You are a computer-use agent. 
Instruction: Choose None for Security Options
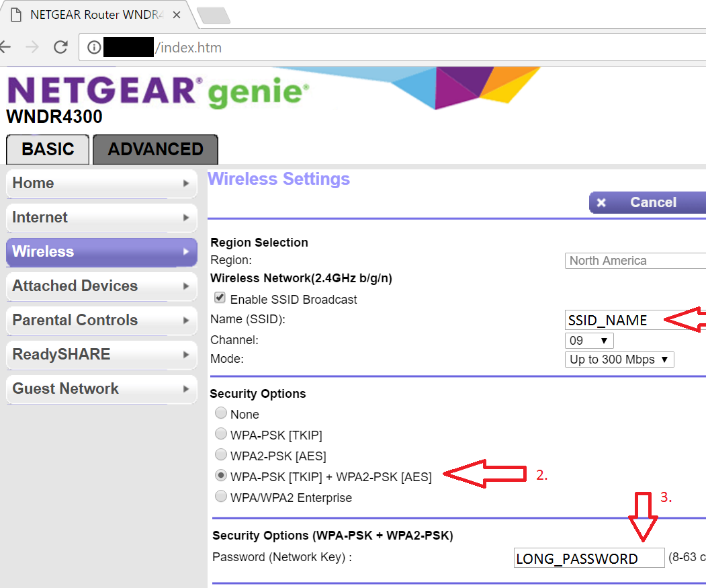[x=221, y=413]
